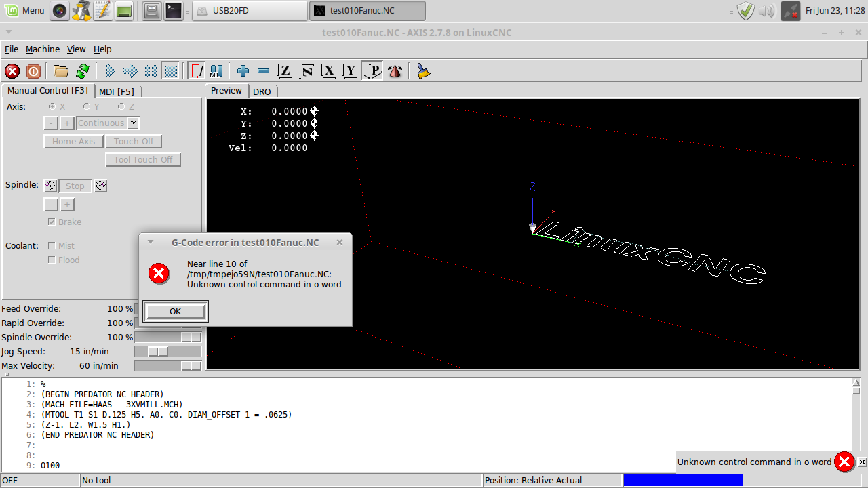Switch to the Z top-down view
868x488 pixels.
point(285,71)
